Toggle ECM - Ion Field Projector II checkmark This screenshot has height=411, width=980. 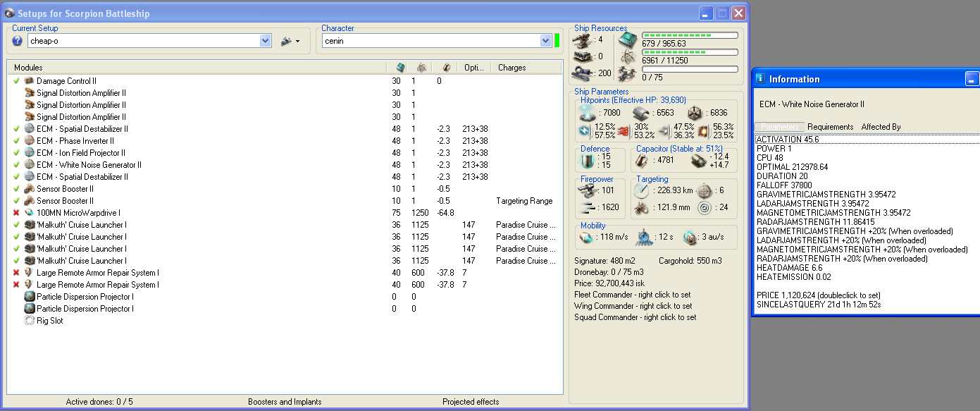click(16, 153)
